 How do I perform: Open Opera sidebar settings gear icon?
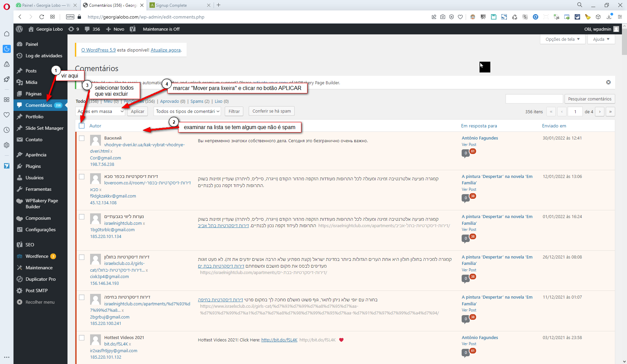point(7,145)
